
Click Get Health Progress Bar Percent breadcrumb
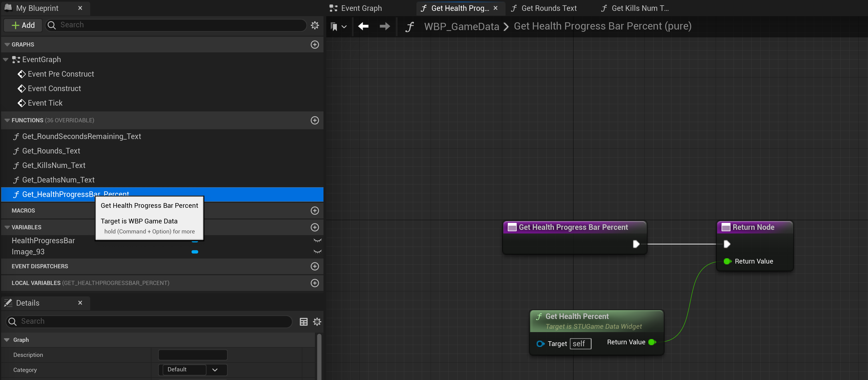[x=602, y=26]
